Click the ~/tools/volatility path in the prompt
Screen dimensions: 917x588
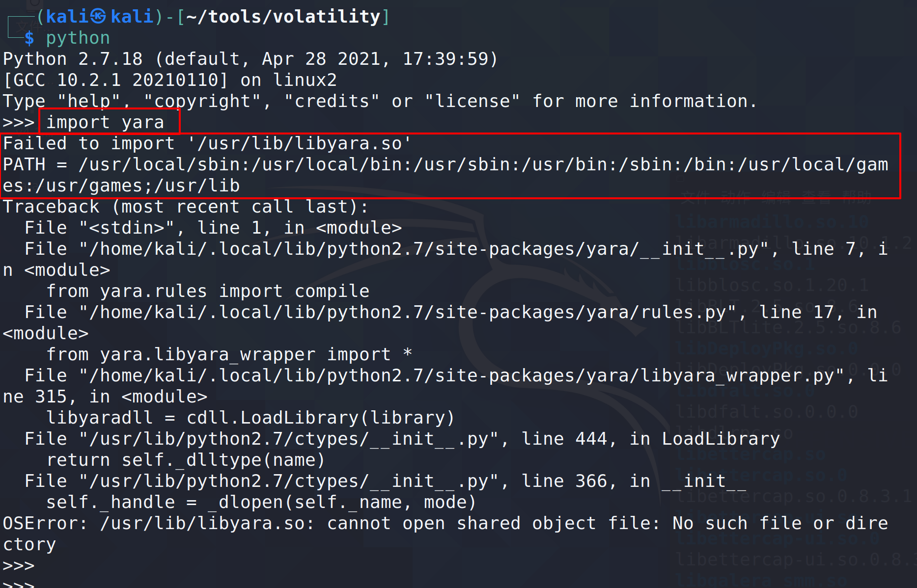(283, 17)
